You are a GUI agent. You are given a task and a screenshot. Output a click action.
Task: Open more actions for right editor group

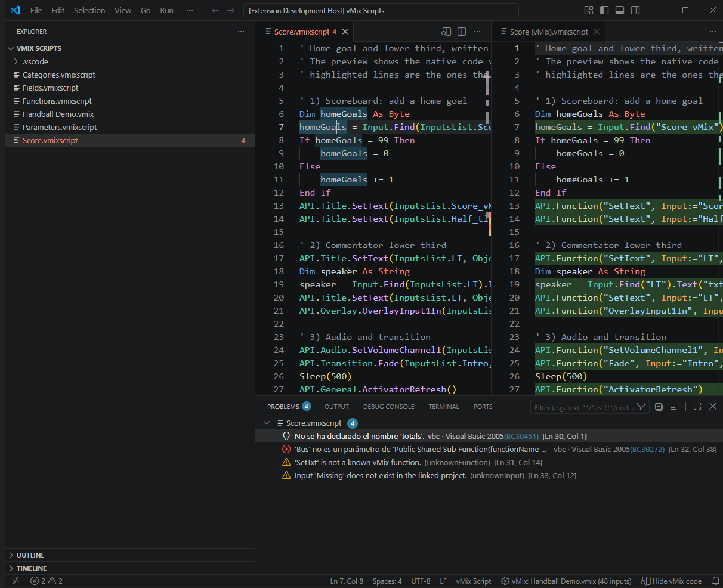713,32
